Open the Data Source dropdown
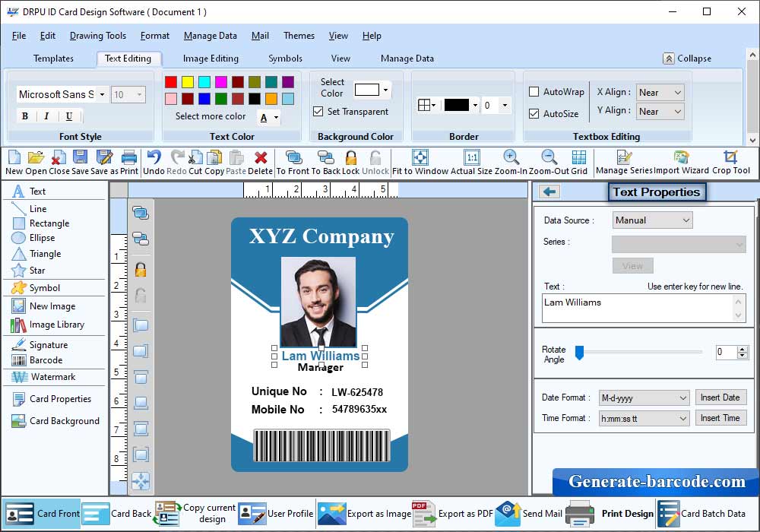 pos(652,220)
